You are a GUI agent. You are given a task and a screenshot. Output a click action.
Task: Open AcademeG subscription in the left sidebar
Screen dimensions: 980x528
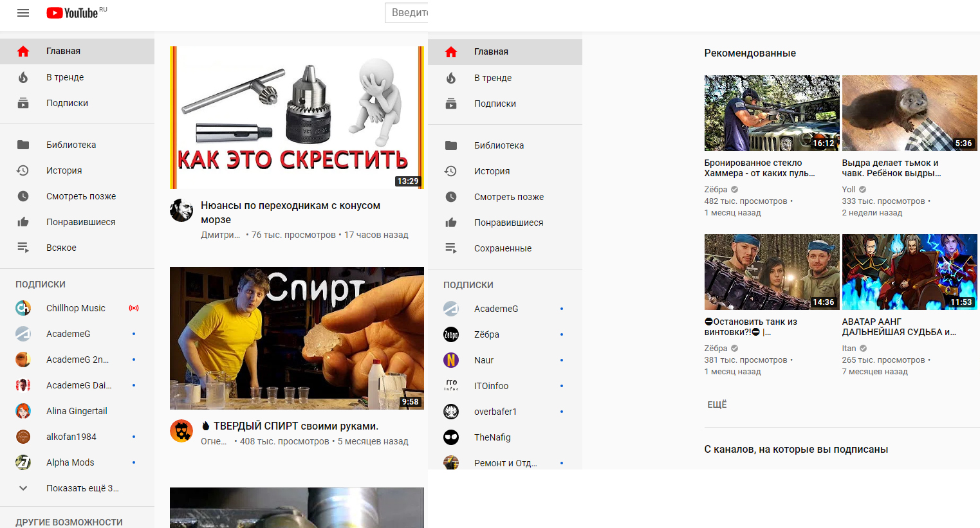[x=77, y=334]
